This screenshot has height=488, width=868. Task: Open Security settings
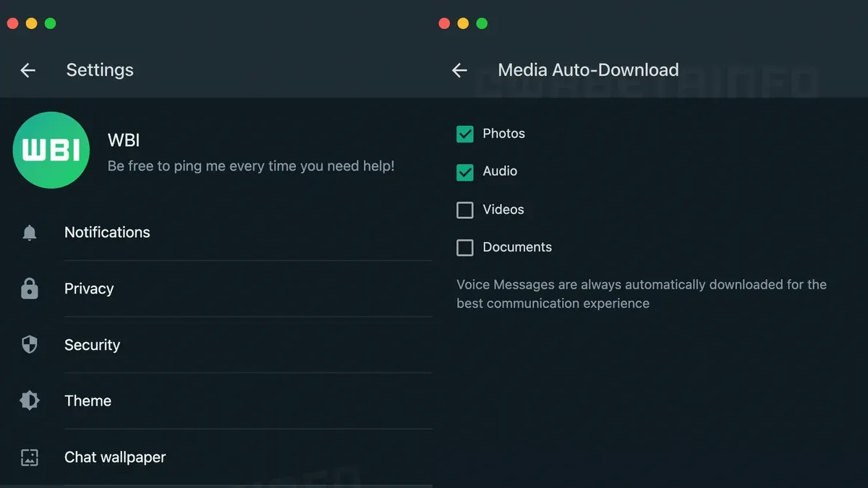(x=216, y=345)
